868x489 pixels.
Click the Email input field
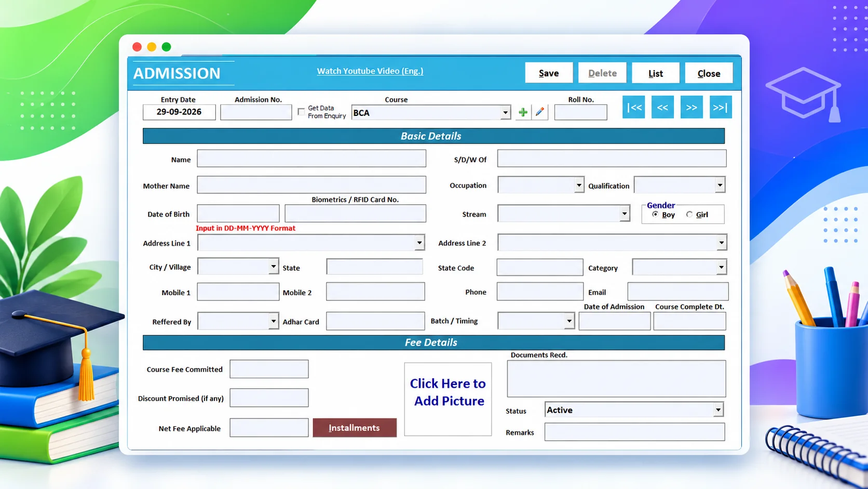tap(678, 292)
